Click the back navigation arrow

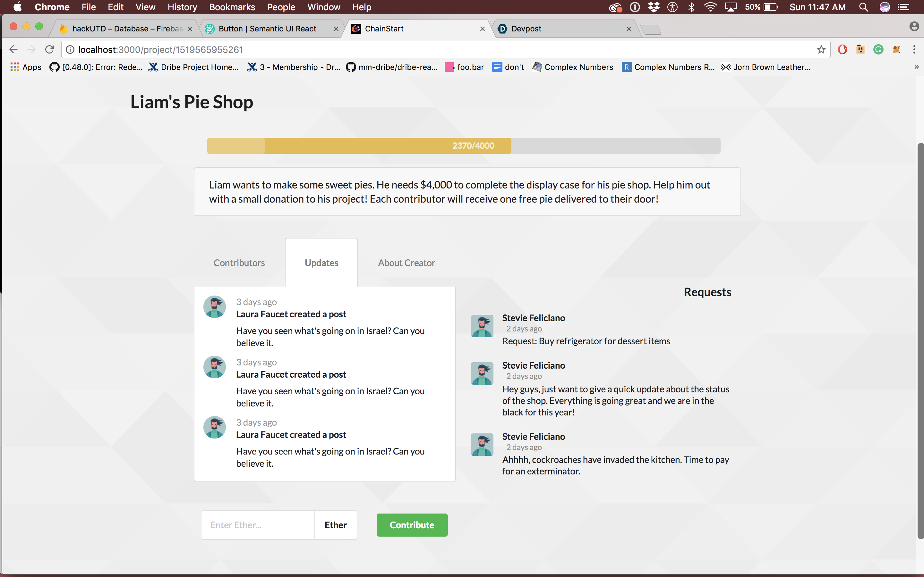tap(14, 50)
